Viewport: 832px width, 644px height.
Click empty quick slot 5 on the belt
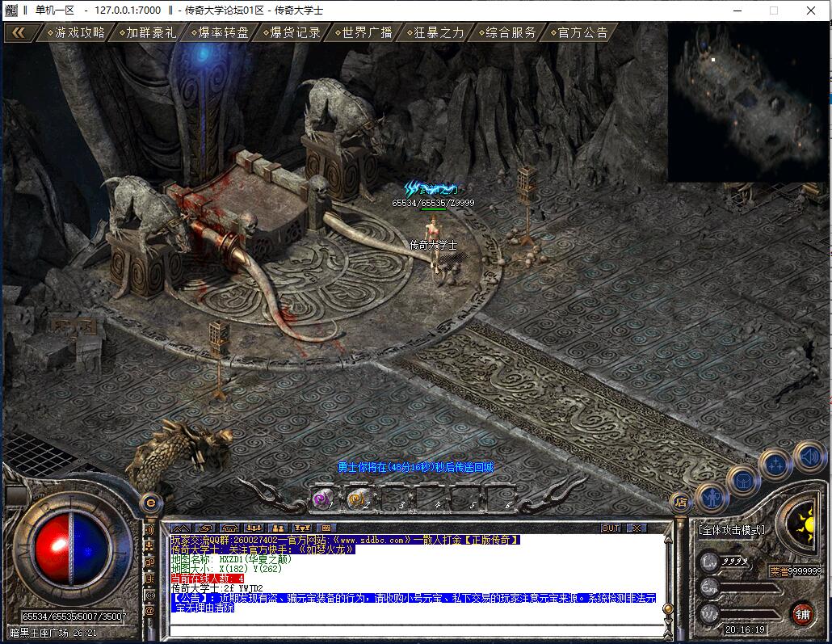tap(464, 499)
